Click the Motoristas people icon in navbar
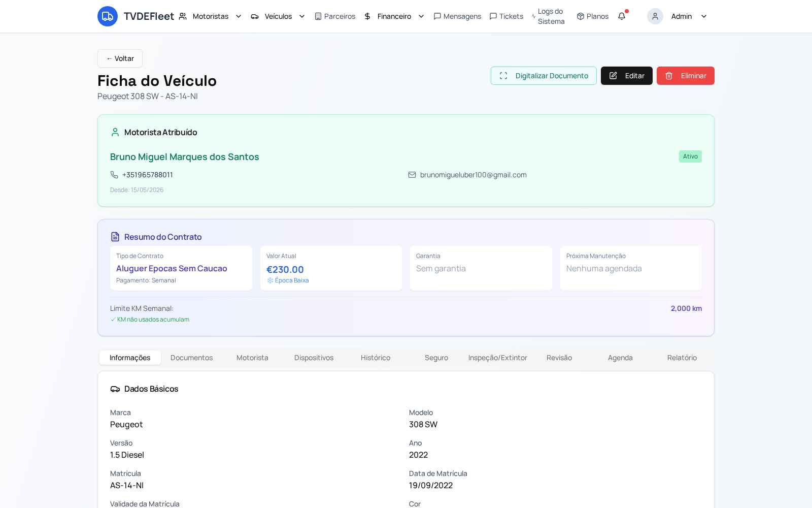 coord(183,16)
